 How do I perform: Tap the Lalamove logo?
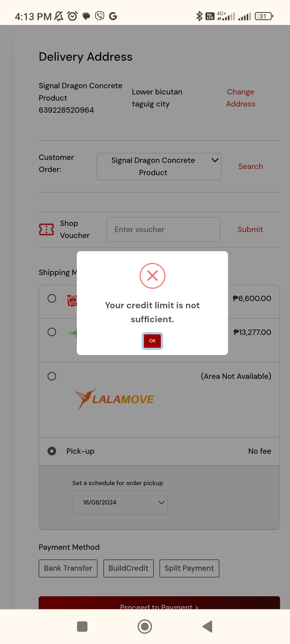click(114, 399)
